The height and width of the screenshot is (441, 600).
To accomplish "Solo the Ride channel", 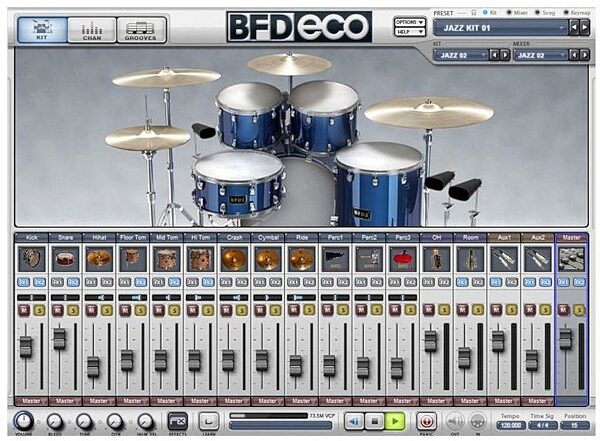I will point(309,310).
